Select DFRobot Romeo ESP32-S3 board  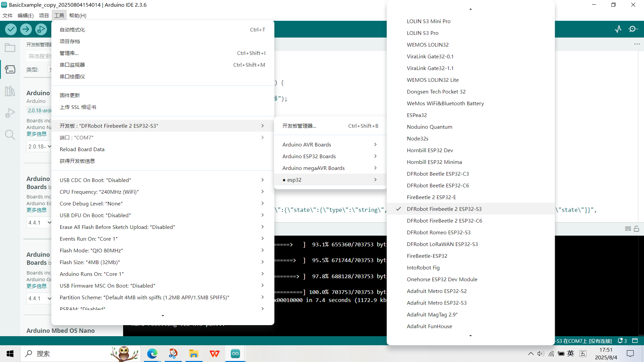471,232
